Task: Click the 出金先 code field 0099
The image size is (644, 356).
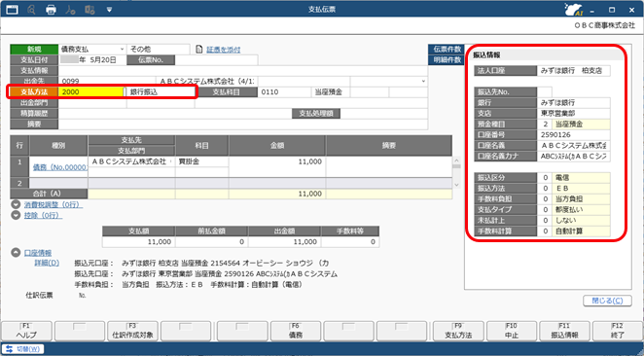Action: click(x=107, y=82)
